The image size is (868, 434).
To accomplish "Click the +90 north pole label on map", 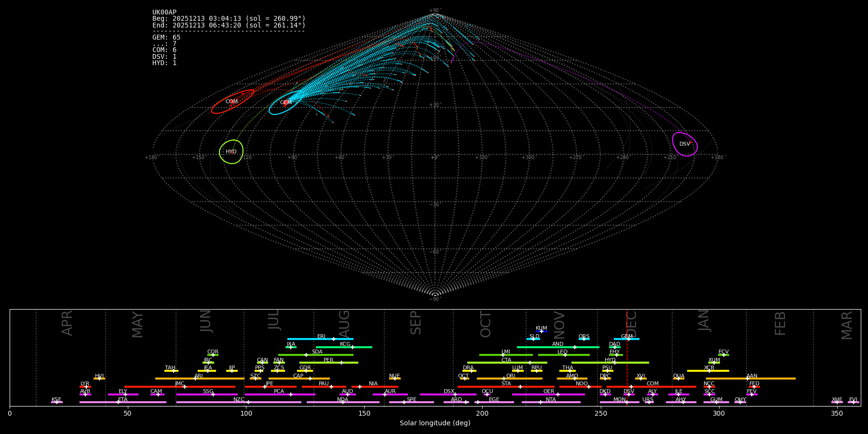I will point(434,10).
